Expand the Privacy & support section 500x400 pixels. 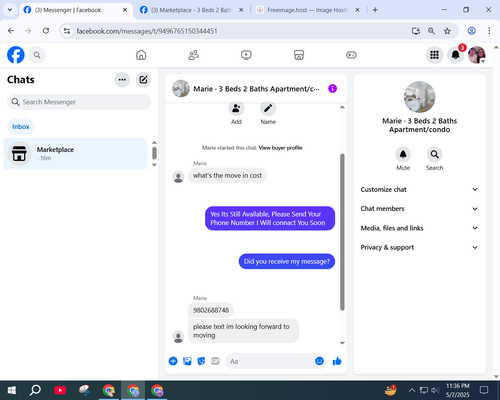pyautogui.click(x=419, y=247)
